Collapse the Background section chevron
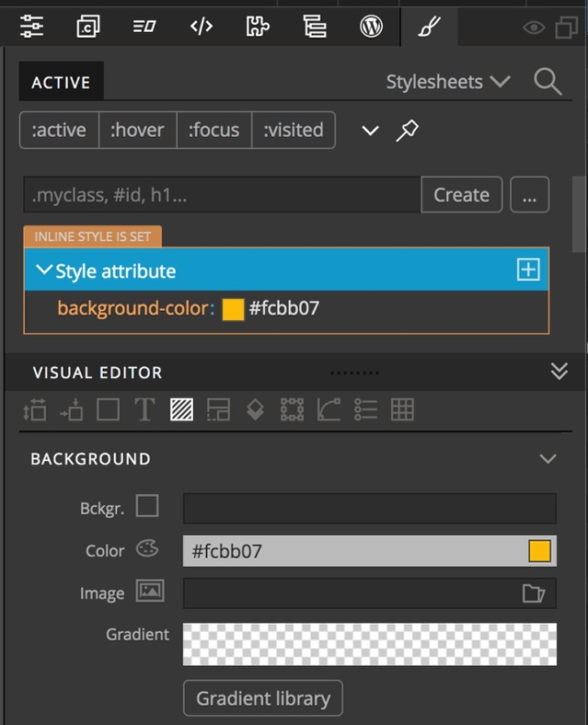This screenshot has width=588, height=725. click(548, 459)
